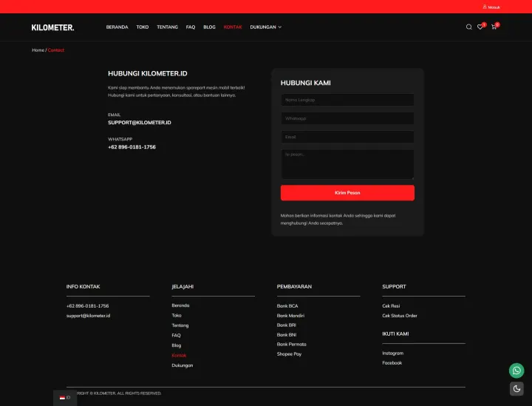The width and height of the screenshot is (532, 406).
Task: Open footer Kontak link
Action: 179,356
